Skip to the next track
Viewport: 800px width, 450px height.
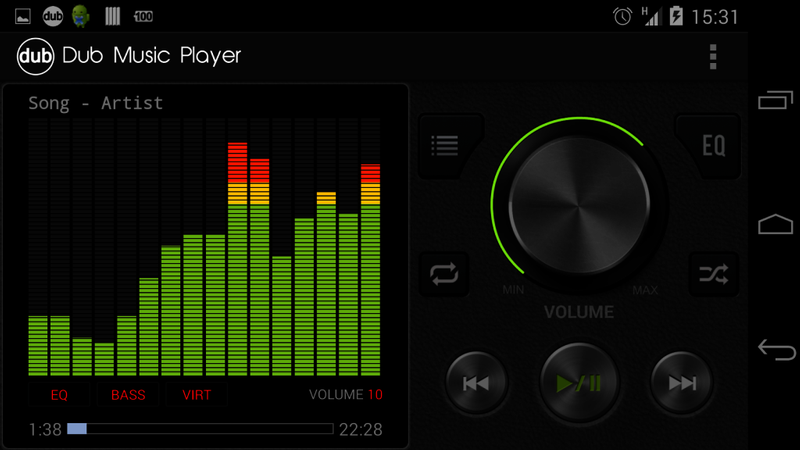(x=682, y=383)
